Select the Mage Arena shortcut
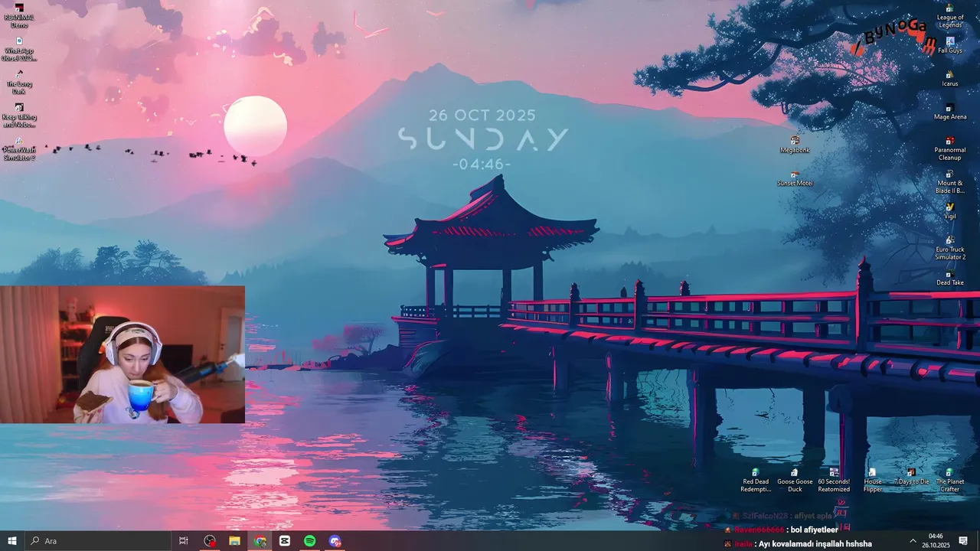980x551 pixels. pyautogui.click(x=950, y=112)
